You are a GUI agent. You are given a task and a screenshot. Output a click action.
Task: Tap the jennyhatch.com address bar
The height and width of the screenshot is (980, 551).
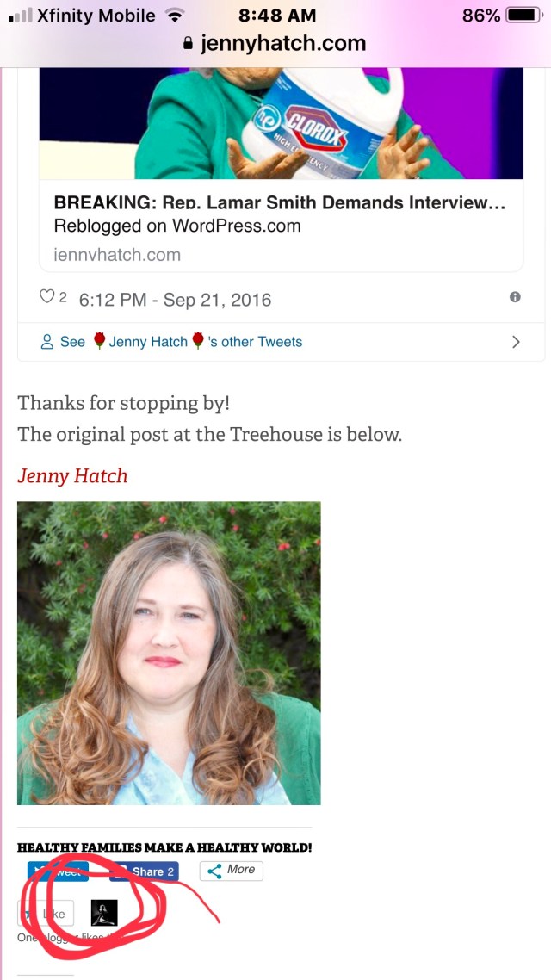click(275, 44)
